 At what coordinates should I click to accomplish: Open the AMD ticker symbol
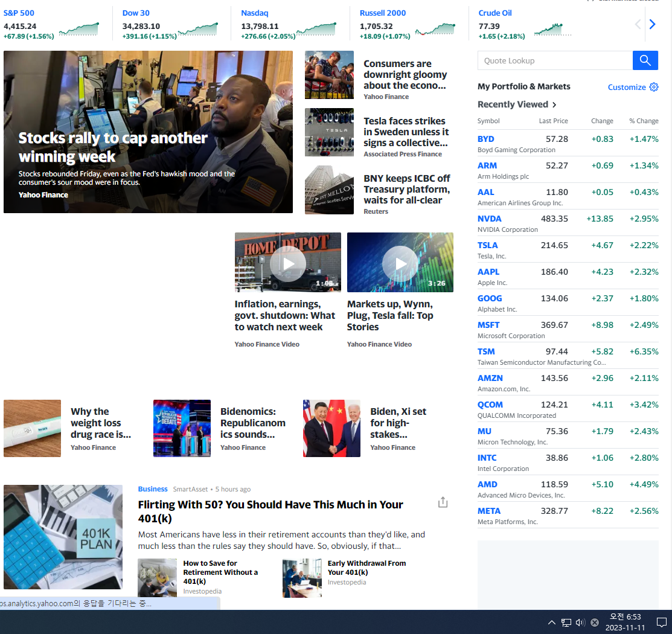tap(487, 484)
